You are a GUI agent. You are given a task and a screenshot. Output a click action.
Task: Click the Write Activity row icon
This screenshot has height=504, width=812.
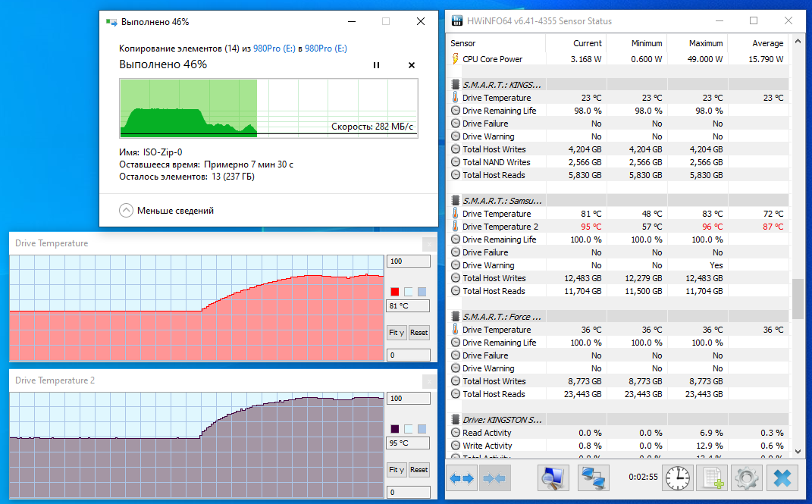(x=456, y=446)
